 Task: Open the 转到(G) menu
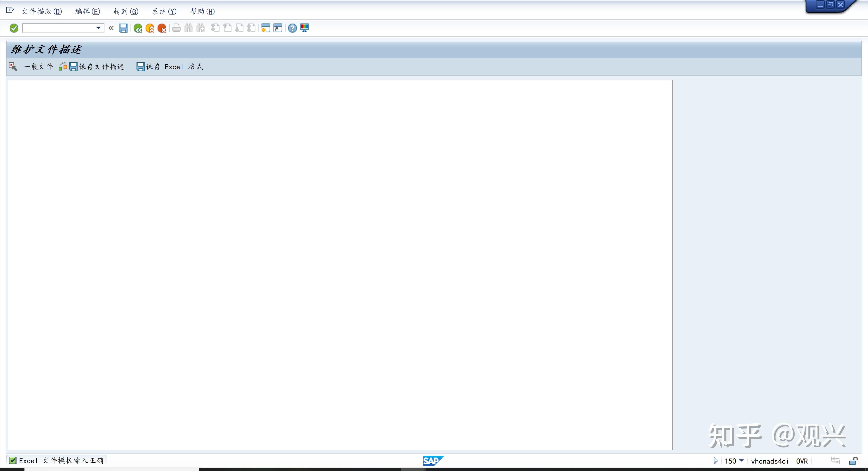click(x=126, y=12)
